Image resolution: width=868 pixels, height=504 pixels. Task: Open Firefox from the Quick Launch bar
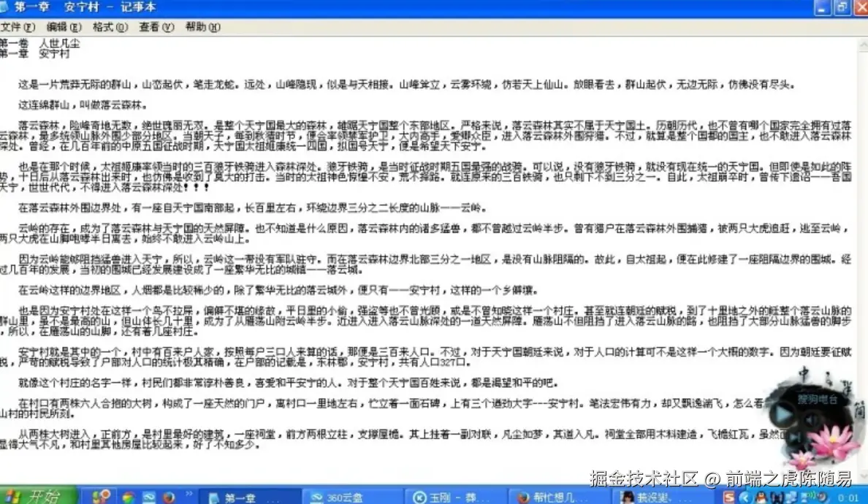coord(168,497)
